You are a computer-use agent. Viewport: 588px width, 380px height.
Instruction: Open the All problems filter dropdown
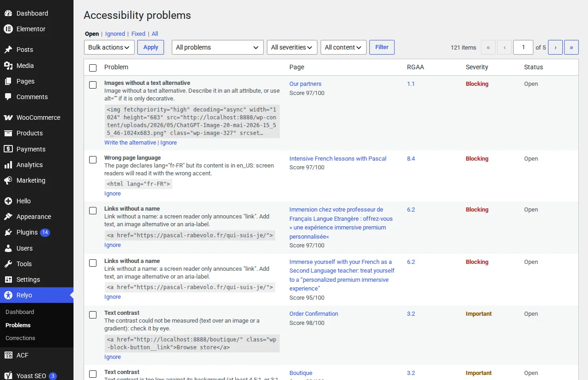218,47
